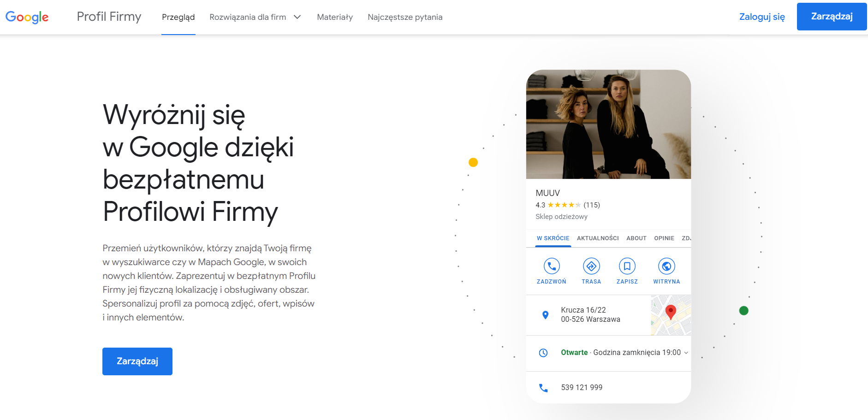Tap the Trasa directions icon
This screenshot has height=420, width=868.
pyautogui.click(x=591, y=266)
